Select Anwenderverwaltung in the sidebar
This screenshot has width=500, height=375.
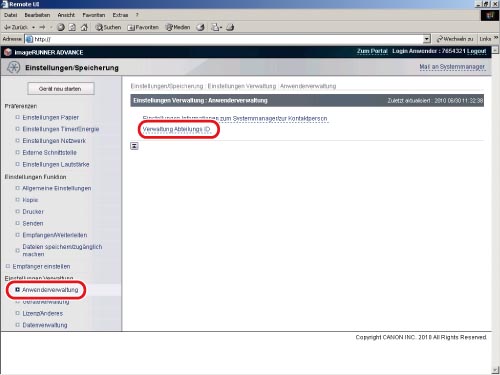point(50,290)
